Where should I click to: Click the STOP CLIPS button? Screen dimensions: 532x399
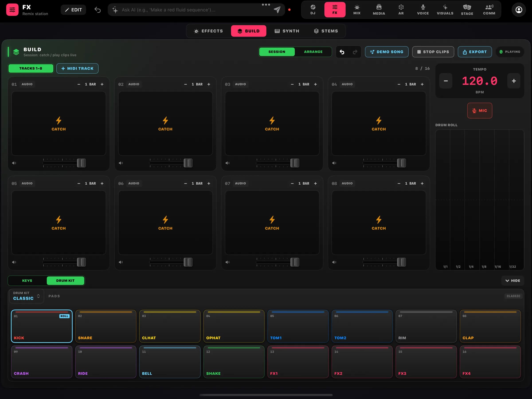(x=433, y=52)
